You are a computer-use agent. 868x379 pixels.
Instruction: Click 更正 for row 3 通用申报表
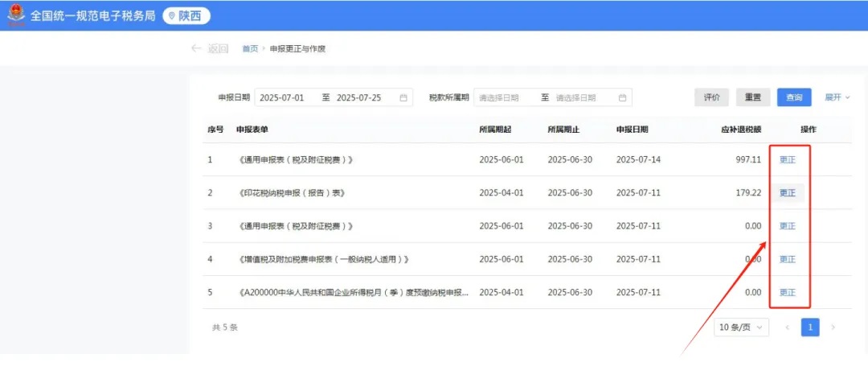(787, 226)
